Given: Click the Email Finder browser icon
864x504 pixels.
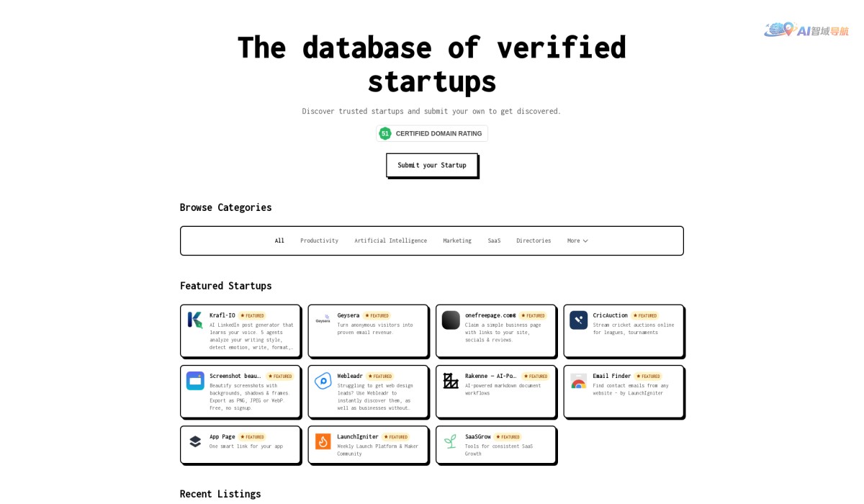Looking at the screenshot, I should (x=577, y=380).
